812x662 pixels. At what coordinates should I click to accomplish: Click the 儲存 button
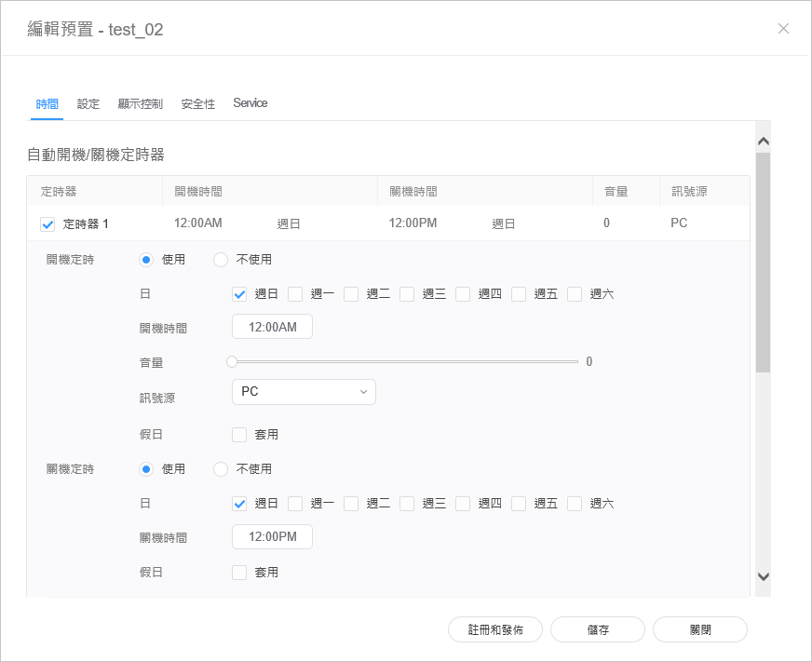coord(598,629)
